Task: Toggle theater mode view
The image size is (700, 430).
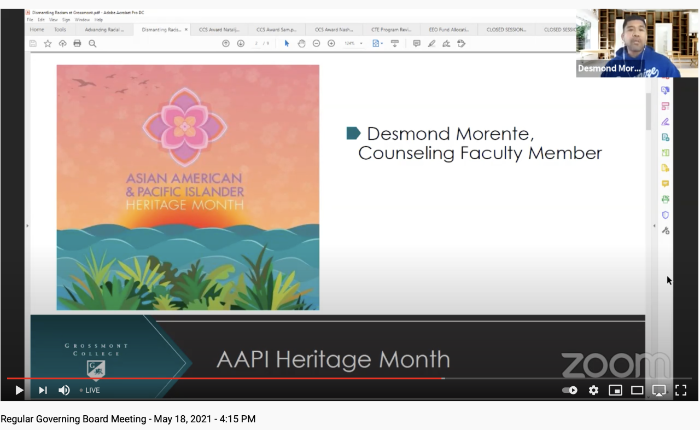Action: 637,390
